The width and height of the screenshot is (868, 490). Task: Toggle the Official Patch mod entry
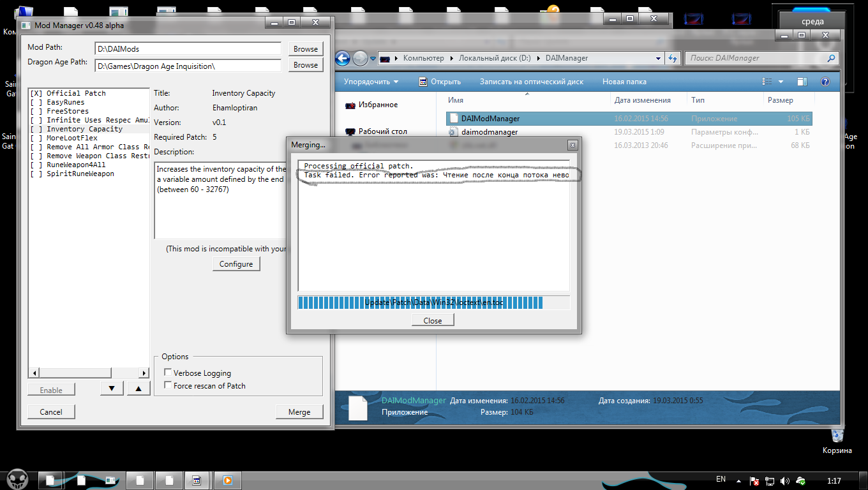[89, 93]
